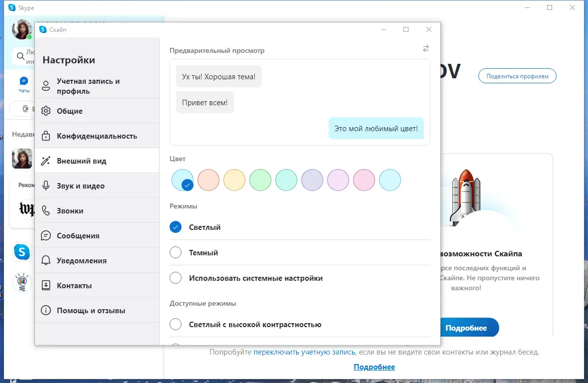This screenshot has width=588, height=383.
Task: Click the blue Подробнее button on the card
Action: click(x=469, y=328)
